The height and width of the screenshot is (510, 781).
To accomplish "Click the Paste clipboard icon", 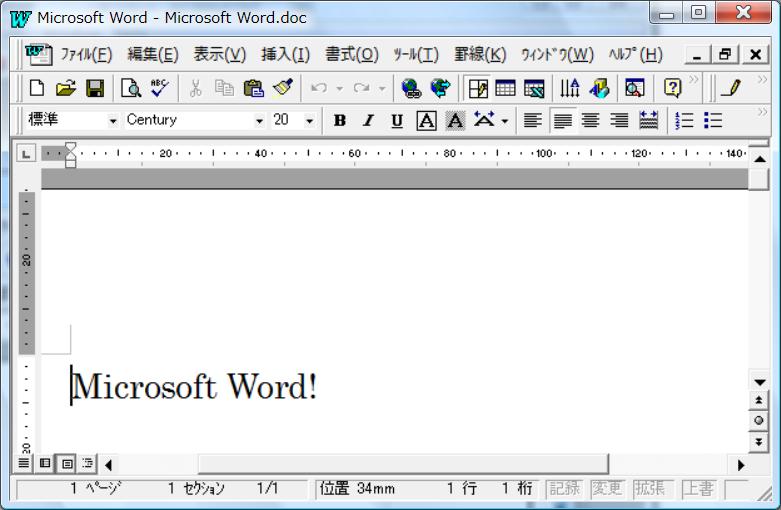I will coord(253,89).
